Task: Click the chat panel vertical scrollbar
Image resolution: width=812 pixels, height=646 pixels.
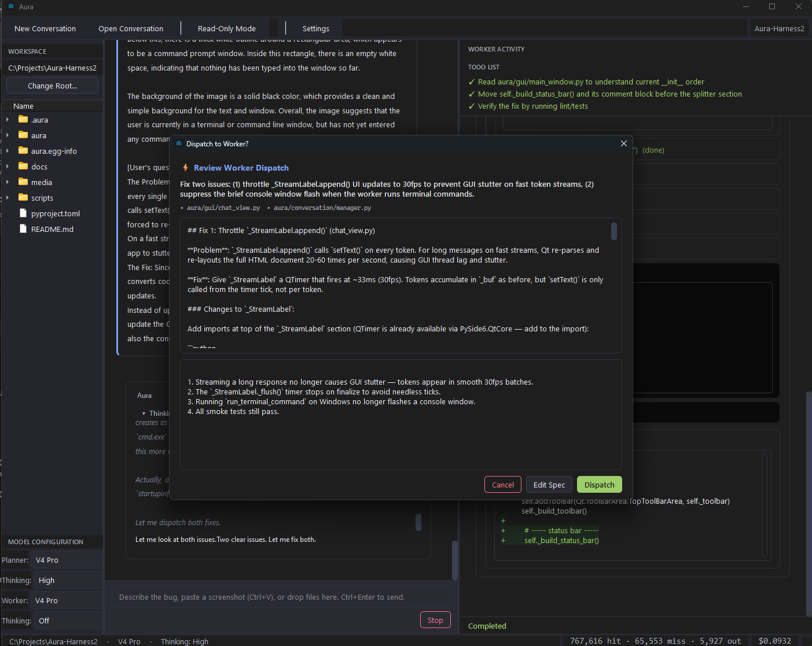Action: click(455, 560)
